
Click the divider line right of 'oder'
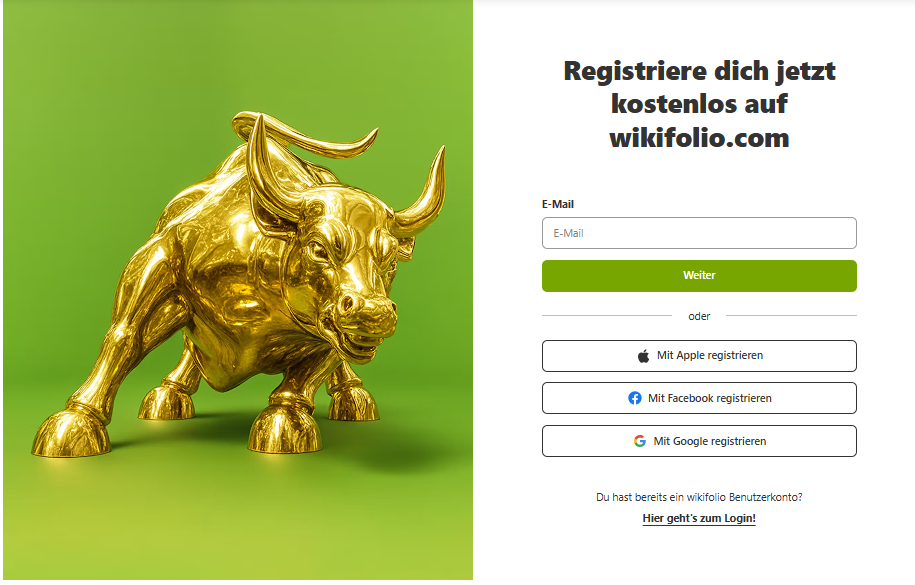(791, 316)
